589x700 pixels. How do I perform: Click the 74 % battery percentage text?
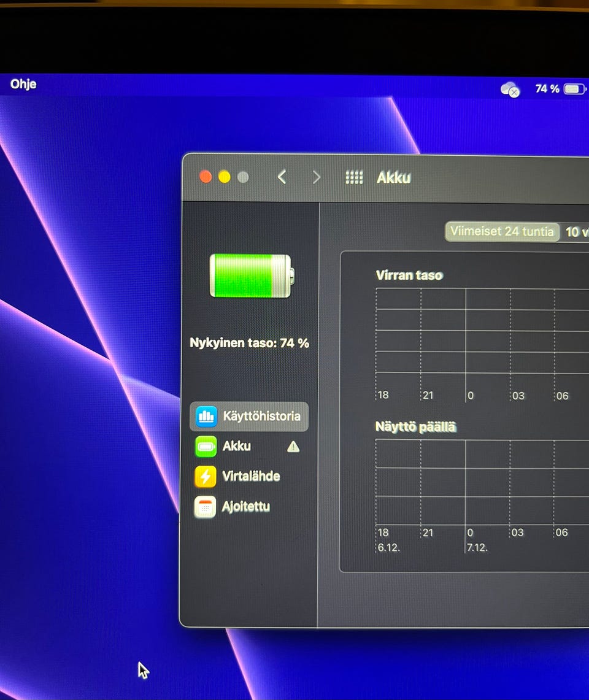coord(547,89)
